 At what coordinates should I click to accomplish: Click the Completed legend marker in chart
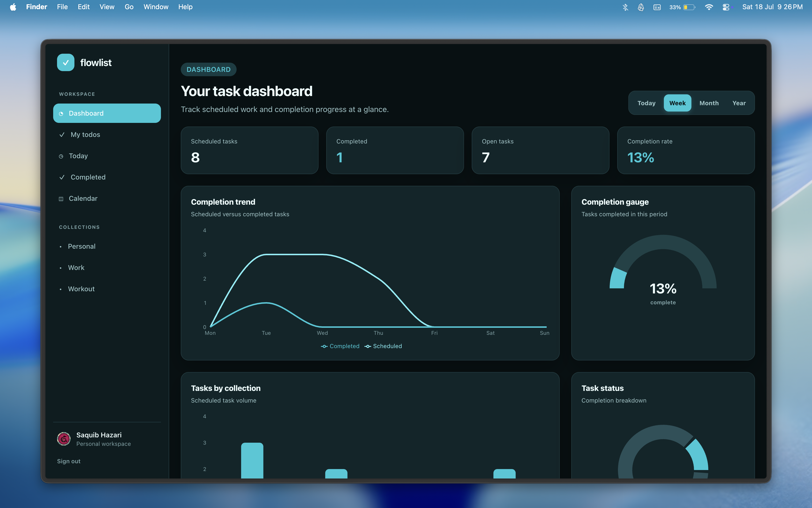tap(324, 346)
